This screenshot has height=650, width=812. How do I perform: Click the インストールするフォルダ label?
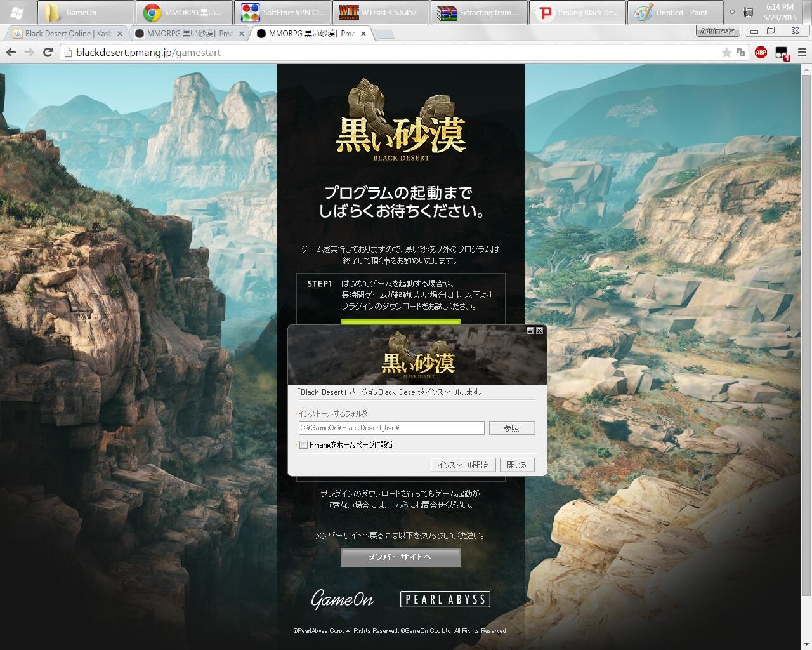pyautogui.click(x=333, y=414)
